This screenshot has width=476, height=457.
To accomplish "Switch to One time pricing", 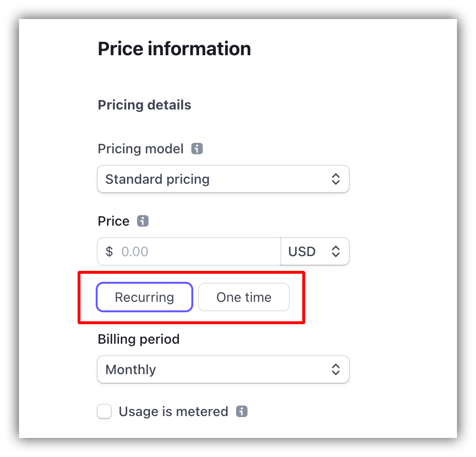I will tap(244, 297).
